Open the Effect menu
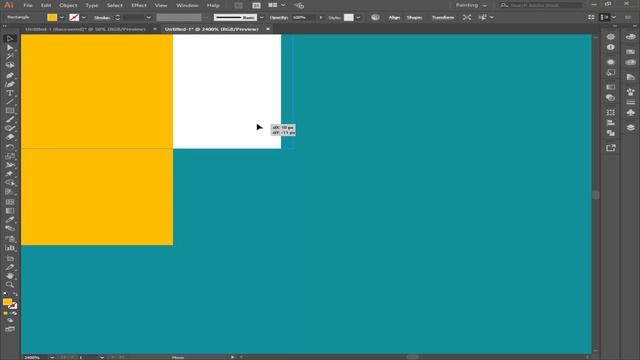This screenshot has width=640, height=360. pos(139,5)
